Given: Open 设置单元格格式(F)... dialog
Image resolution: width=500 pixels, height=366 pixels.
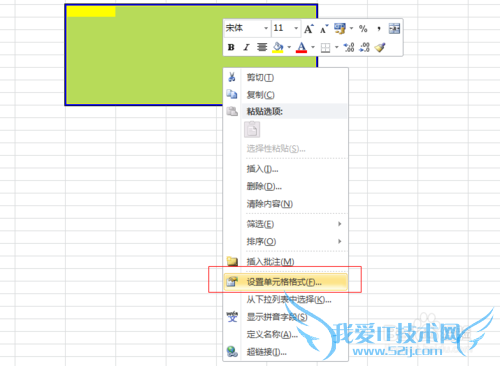Looking at the screenshot, I should click(286, 282).
